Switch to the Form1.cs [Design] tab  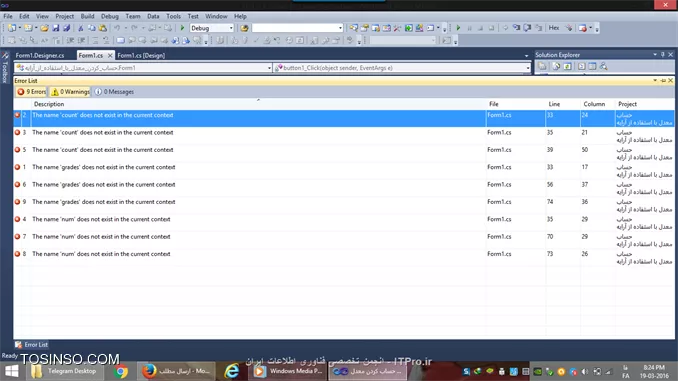141,55
